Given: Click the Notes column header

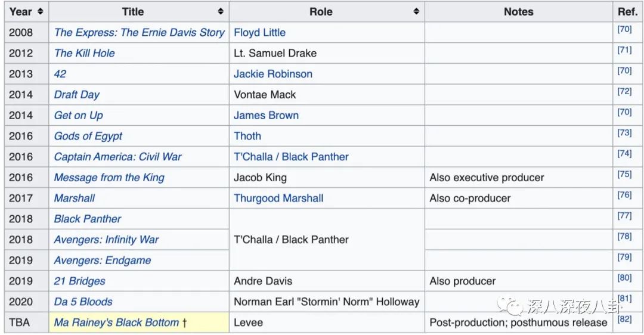Looking at the screenshot, I should (518, 11).
